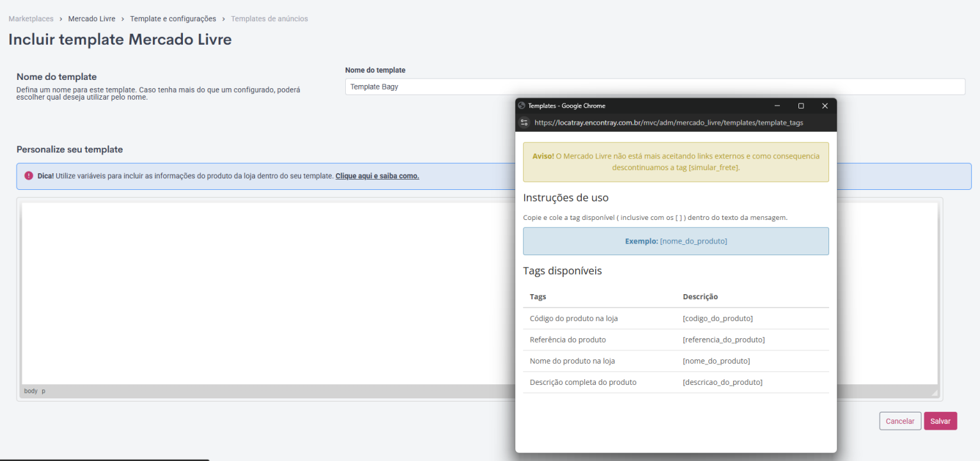Screen dimensions: 980x461
Task: Click the "Código do produto na loja" cell
Action: [573, 318]
